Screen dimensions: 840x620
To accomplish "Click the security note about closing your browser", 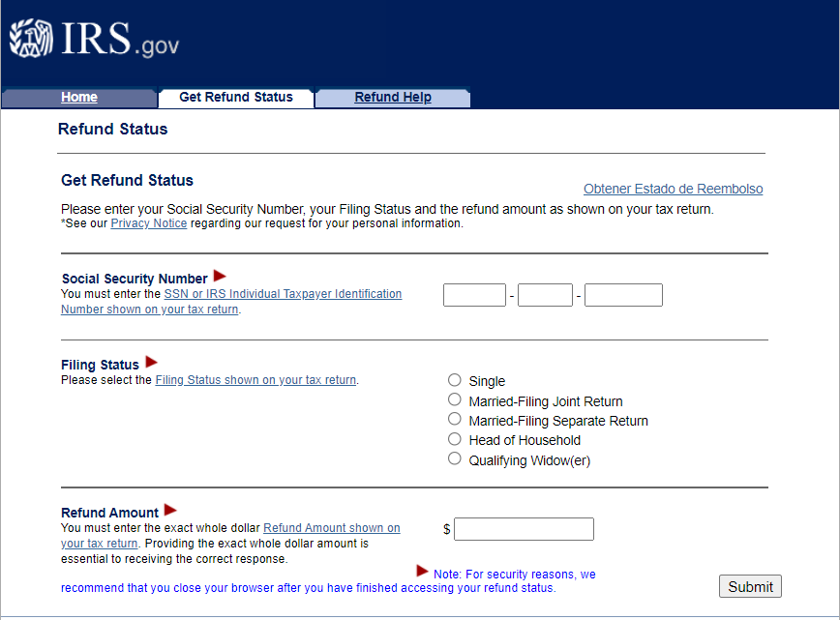I will pos(328,581).
